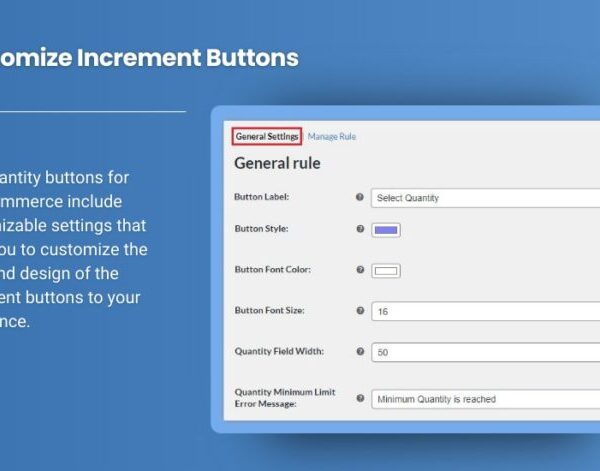Focus the Minimum Quantity error message field
Image resolution: width=600 pixels, height=471 pixels.
[486, 399]
